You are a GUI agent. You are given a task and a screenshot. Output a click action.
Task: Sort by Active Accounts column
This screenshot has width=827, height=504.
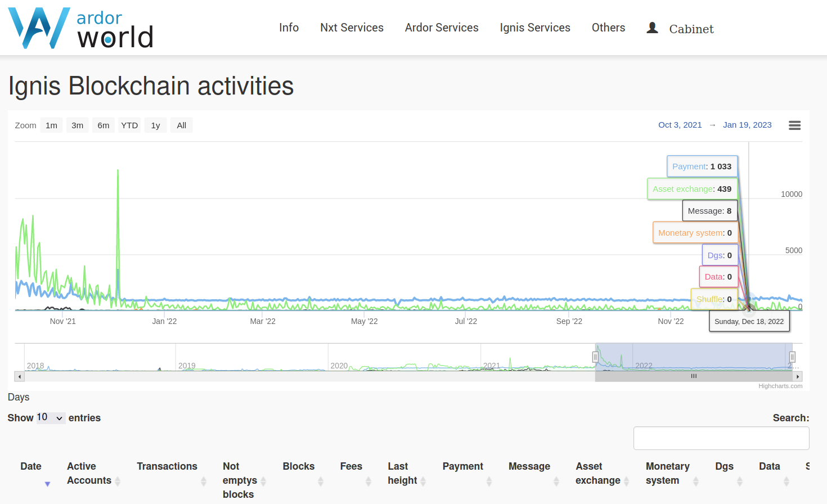click(x=93, y=474)
